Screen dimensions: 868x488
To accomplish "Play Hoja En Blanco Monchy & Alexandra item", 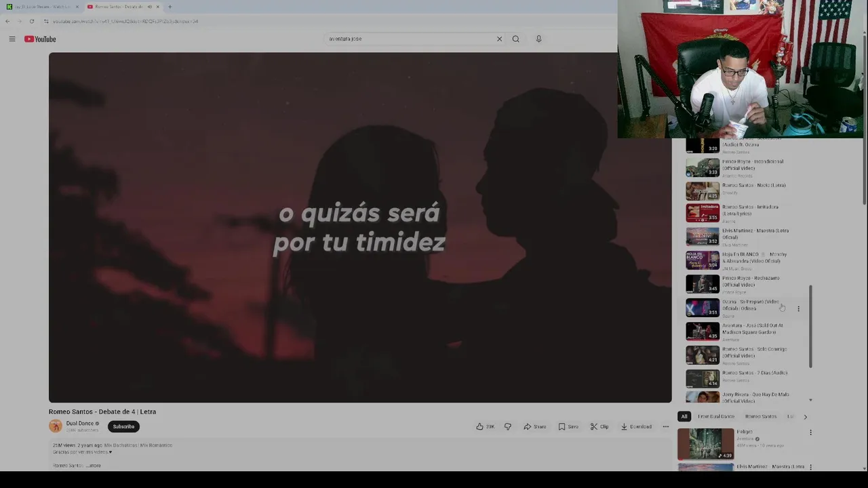I will point(743,260).
